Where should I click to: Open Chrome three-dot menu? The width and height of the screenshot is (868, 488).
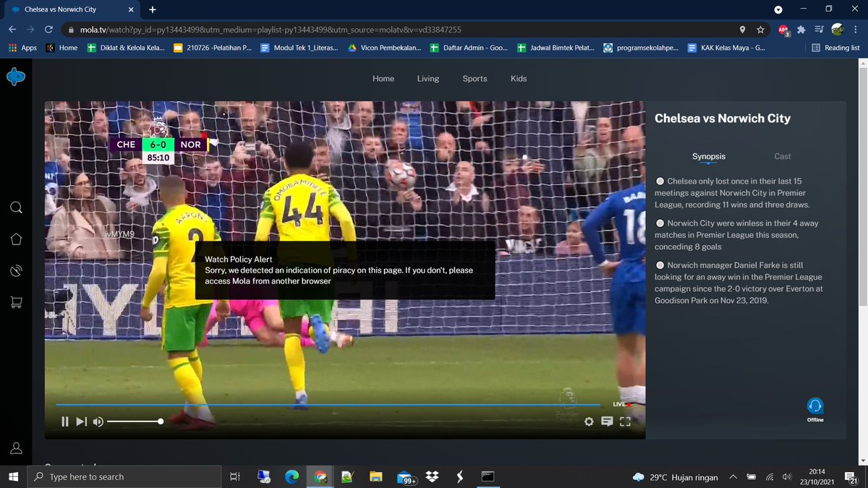pos(856,30)
